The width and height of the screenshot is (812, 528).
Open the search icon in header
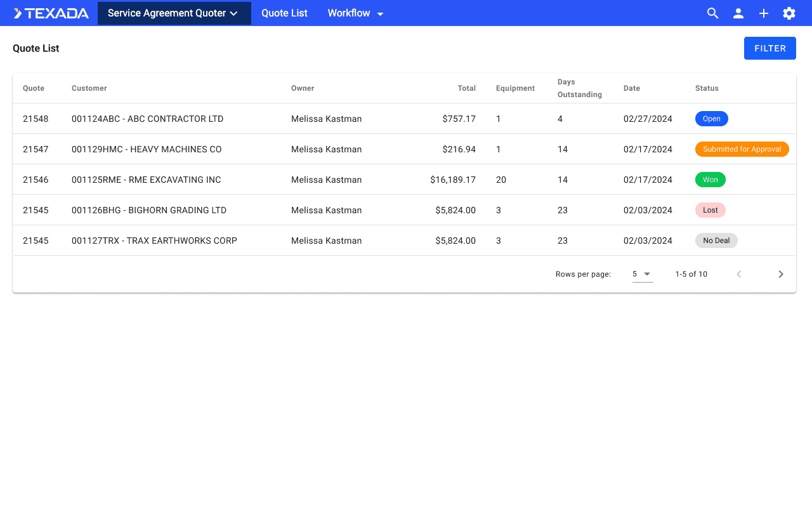pyautogui.click(x=713, y=13)
